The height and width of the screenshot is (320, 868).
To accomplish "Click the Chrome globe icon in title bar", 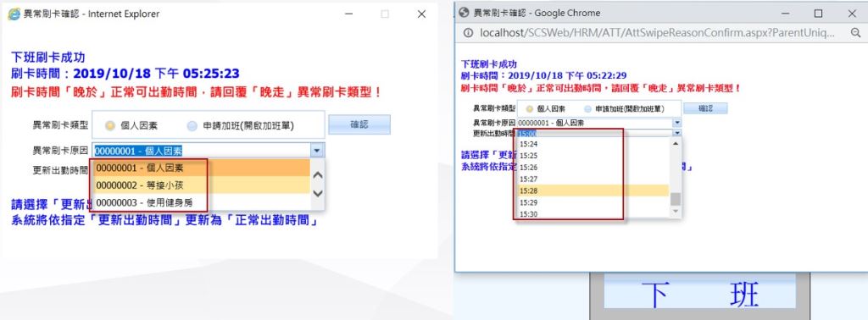I will 465,14.
